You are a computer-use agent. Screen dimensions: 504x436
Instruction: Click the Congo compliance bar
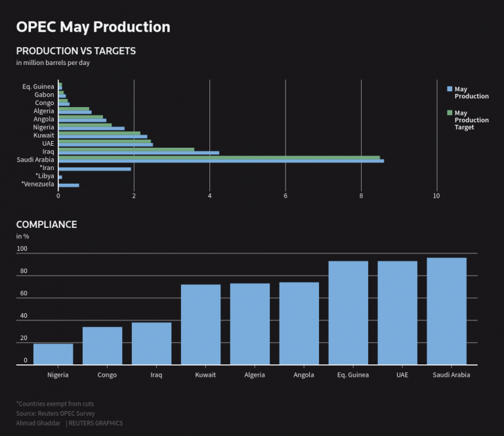tap(102, 345)
